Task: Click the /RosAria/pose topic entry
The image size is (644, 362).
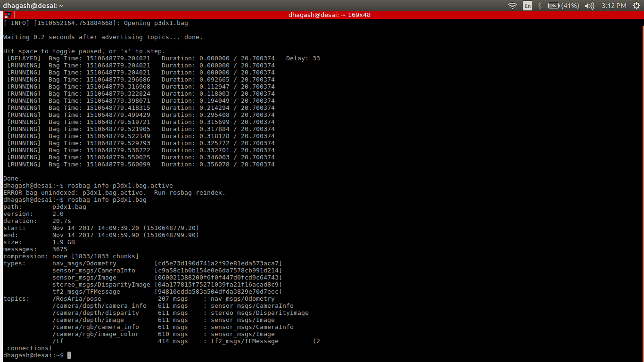Action: click(x=77, y=299)
